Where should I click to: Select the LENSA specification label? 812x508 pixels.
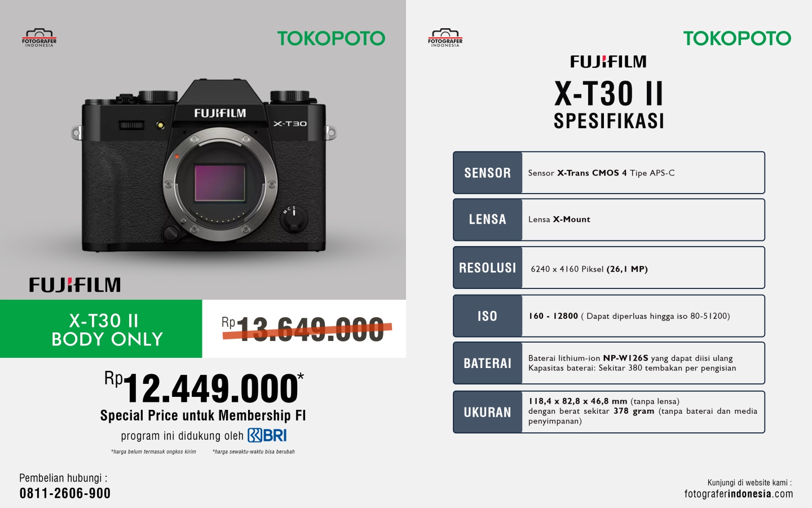(488, 220)
